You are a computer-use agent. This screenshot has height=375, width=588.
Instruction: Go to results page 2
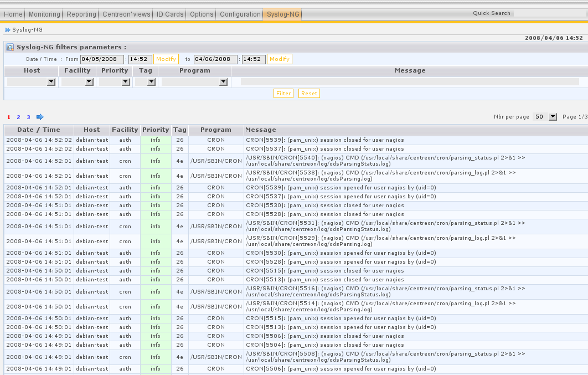[18, 117]
